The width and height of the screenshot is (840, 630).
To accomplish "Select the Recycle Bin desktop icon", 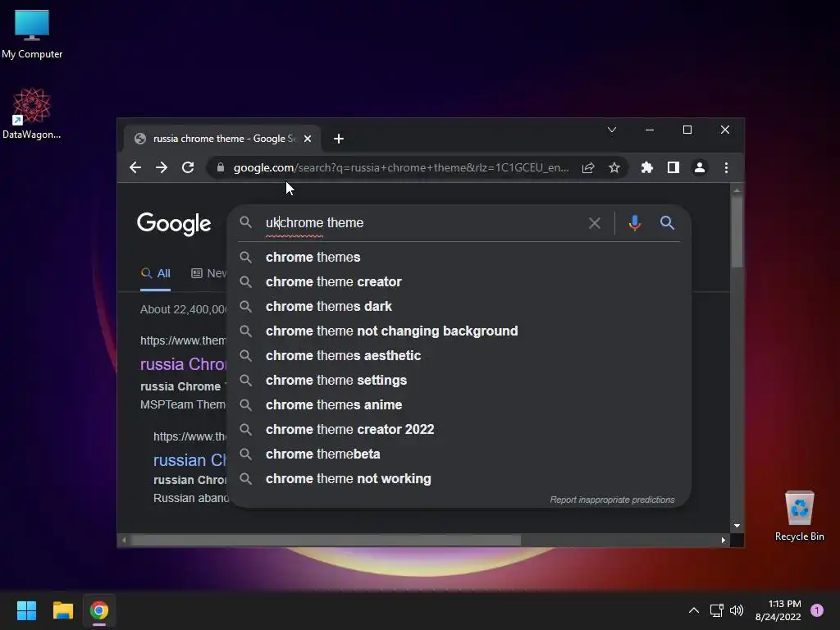I will click(799, 516).
